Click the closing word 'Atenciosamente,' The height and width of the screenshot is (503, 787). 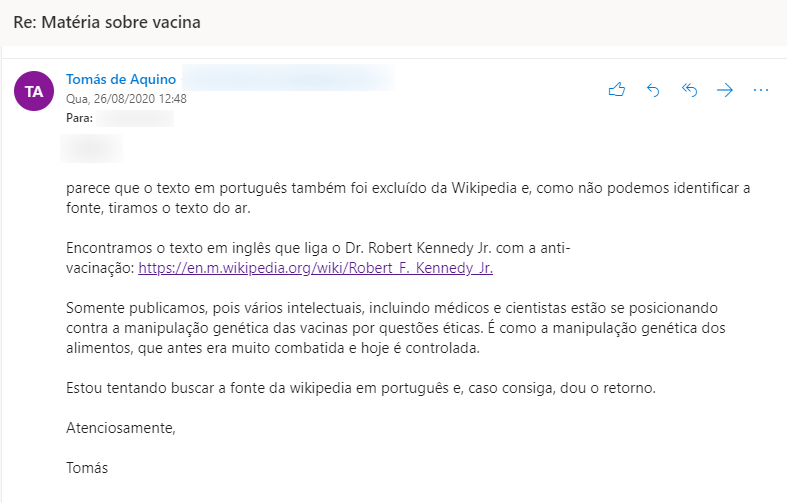(121, 428)
